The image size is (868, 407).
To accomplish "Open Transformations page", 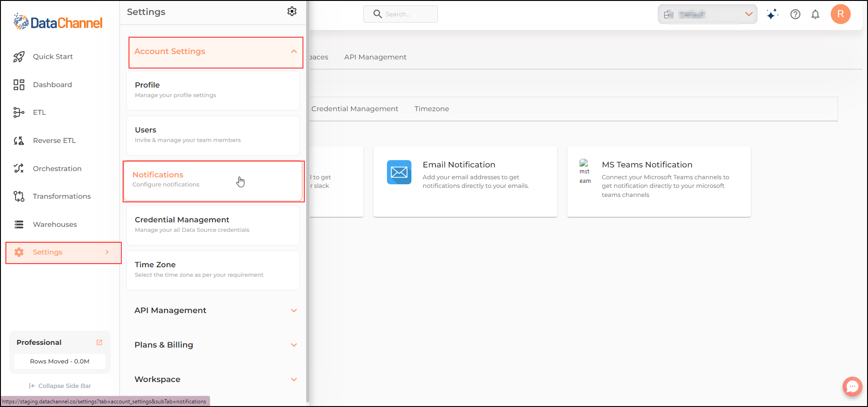I will tap(60, 196).
